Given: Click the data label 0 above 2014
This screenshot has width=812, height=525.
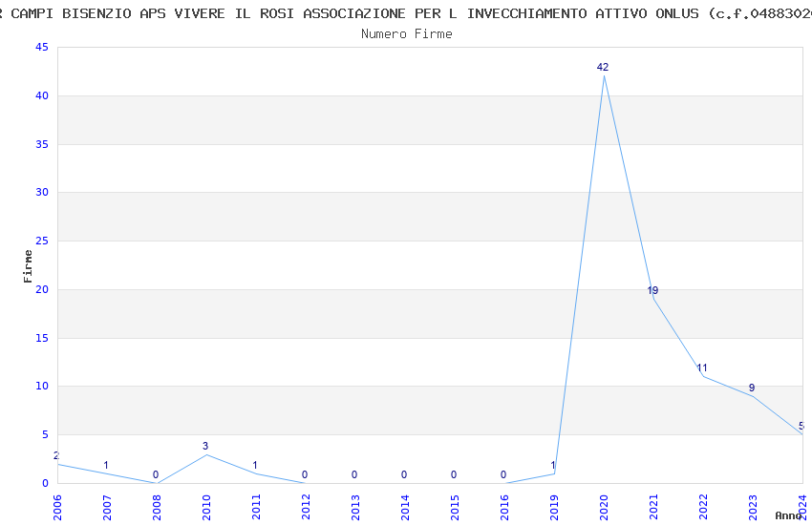Looking at the screenshot, I should (404, 474).
